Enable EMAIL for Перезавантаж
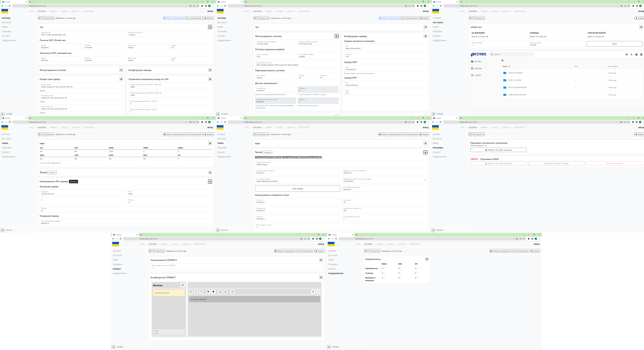 tap(383, 269)
